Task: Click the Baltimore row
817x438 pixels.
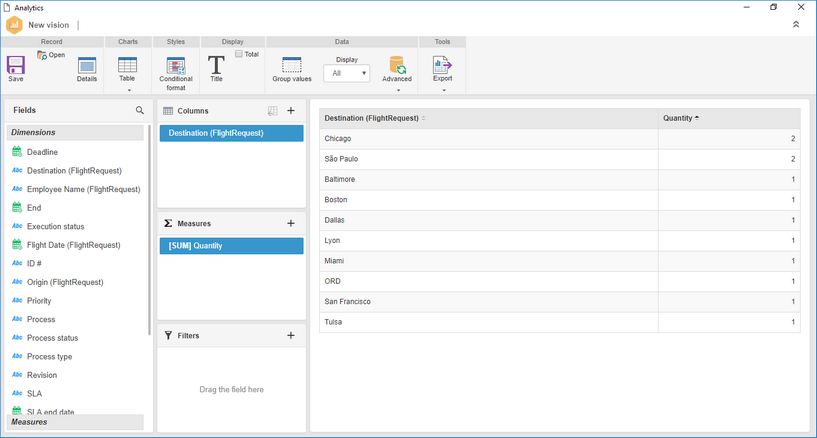Action: pos(560,179)
